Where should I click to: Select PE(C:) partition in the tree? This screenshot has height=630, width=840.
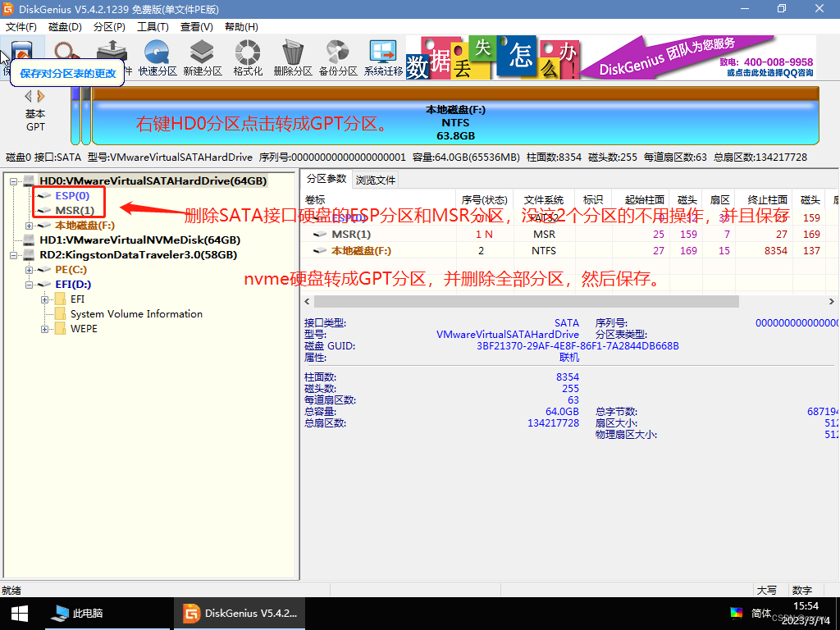(71, 270)
